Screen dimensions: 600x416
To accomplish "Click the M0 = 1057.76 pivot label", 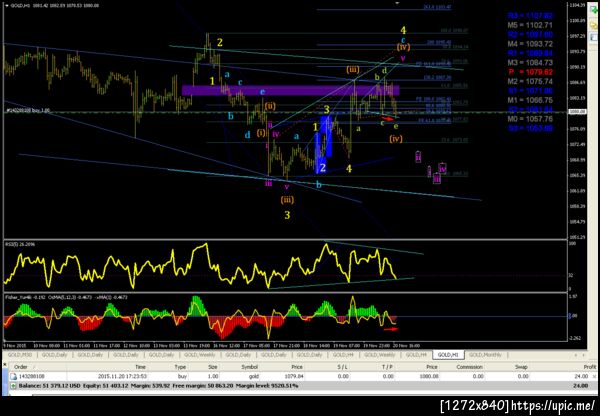I will coord(530,119).
